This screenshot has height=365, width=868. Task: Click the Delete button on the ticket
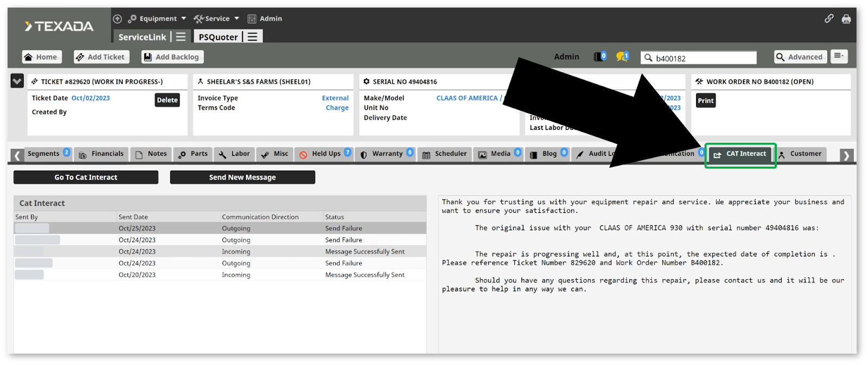point(167,100)
